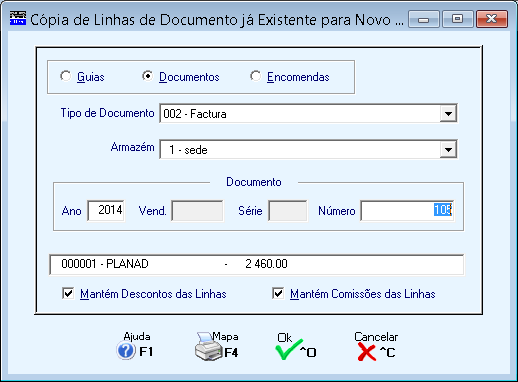The image size is (518, 382).
Task: Select the Guias radio button
Action: tap(66, 76)
